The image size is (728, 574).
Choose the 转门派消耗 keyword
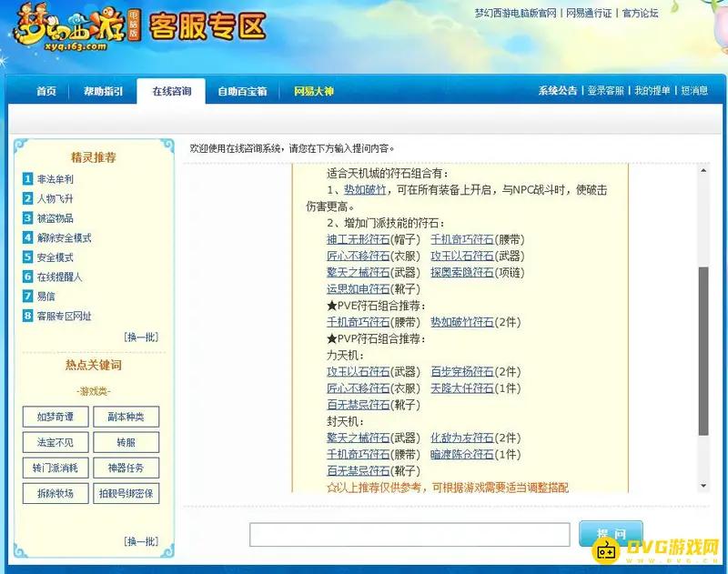click(56, 468)
